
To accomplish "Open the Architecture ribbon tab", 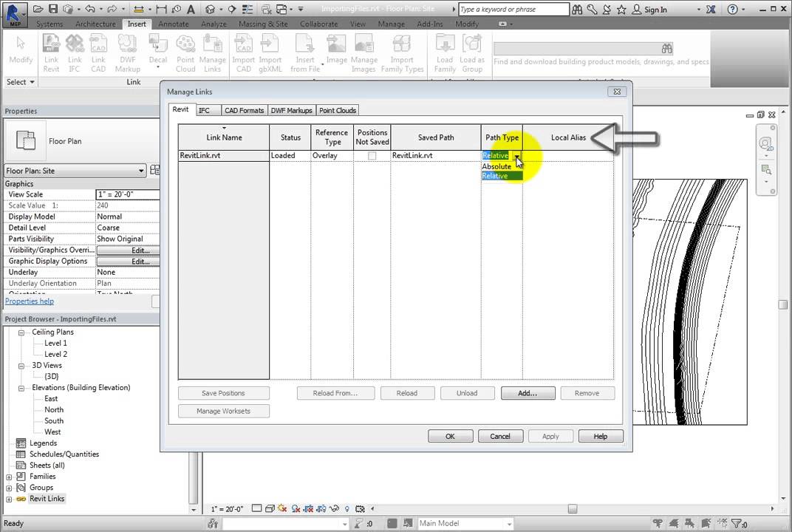I will (95, 24).
